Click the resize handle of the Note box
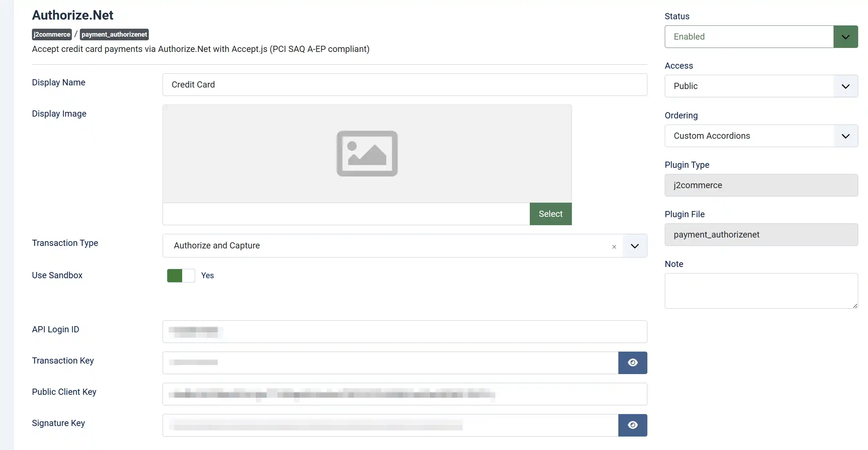This screenshot has height=450, width=868. click(855, 306)
